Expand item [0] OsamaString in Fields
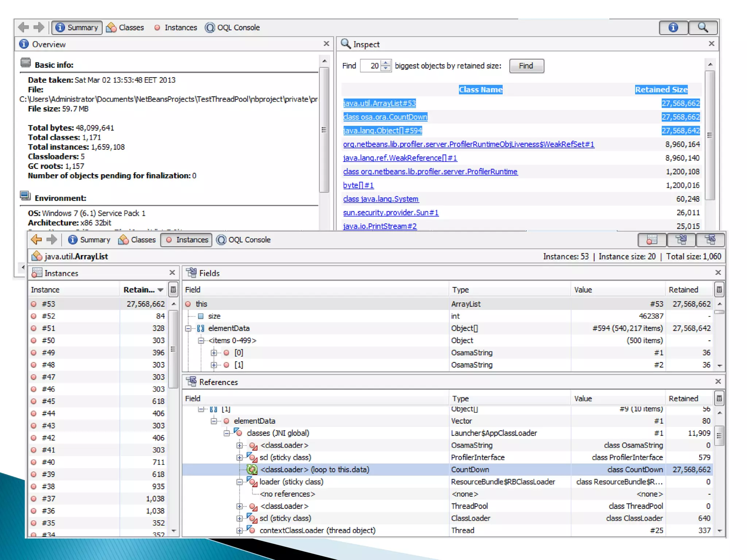The height and width of the screenshot is (560, 747). point(214,353)
